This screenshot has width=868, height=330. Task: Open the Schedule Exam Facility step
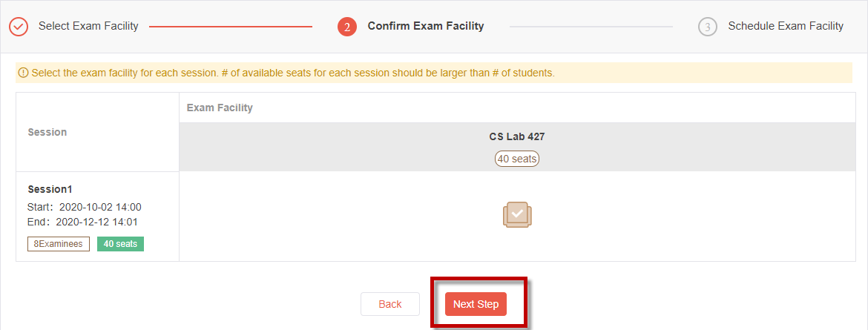point(786,26)
